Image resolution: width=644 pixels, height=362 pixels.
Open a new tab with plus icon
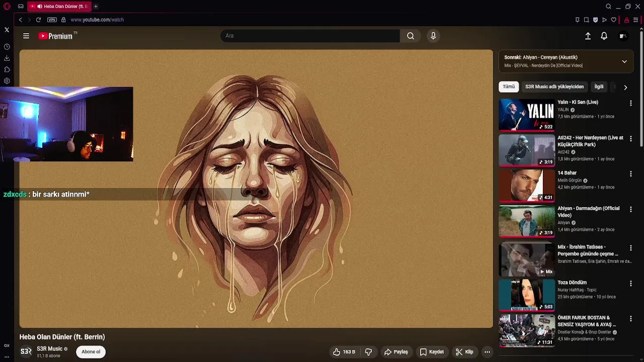click(96, 7)
